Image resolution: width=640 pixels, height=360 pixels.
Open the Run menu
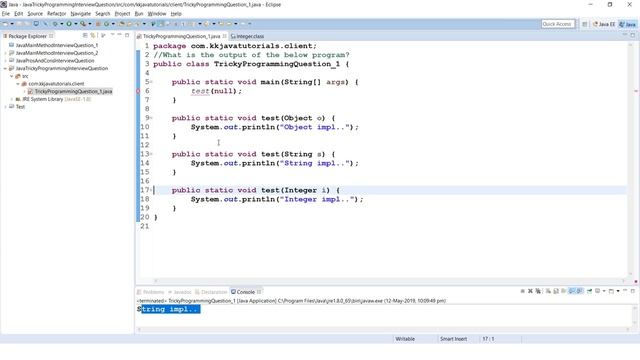[x=139, y=13]
